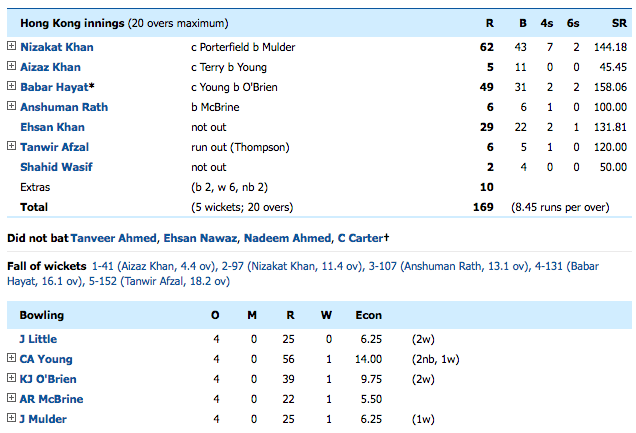636x433 pixels.
Task: Open Shahid Wasif's player profile
Action: [x=56, y=167]
